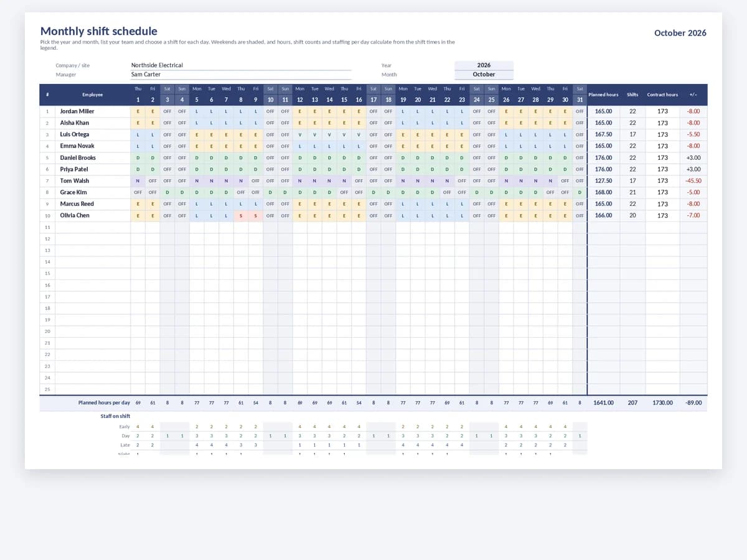Select Olivia Chen's shift count 20
The image size is (747, 560).
632,215
